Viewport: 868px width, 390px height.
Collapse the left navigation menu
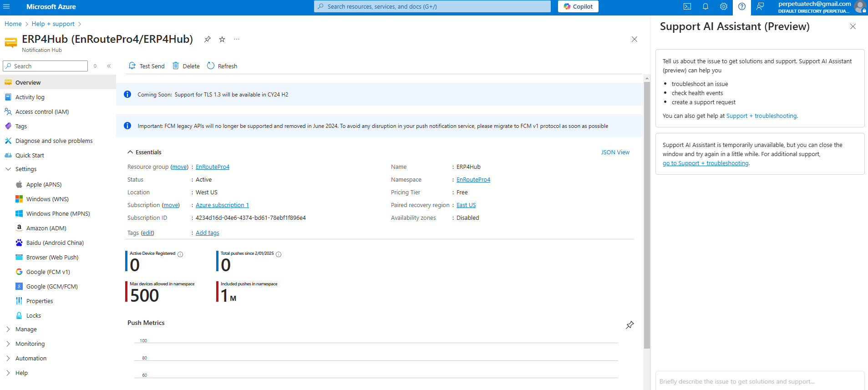pyautogui.click(x=109, y=66)
